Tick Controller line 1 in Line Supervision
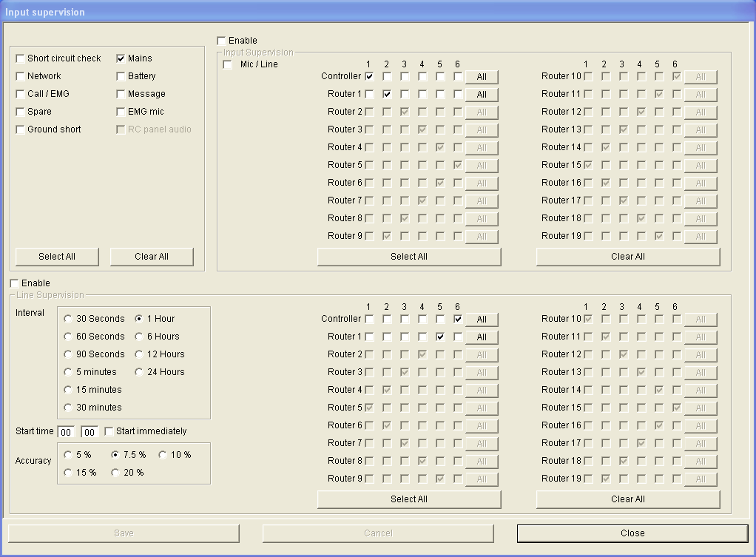Screen dimensions: 756x557 pos(369,319)
